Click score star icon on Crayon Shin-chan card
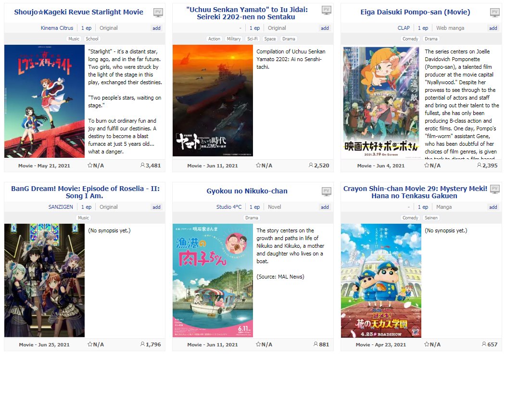Viewport: 505px width, 420px height. 427,344
